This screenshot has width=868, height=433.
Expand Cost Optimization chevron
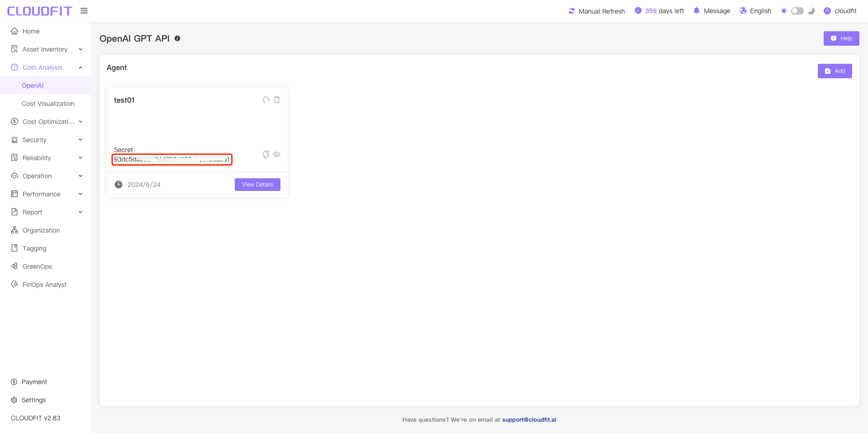[x=81, y=122]
